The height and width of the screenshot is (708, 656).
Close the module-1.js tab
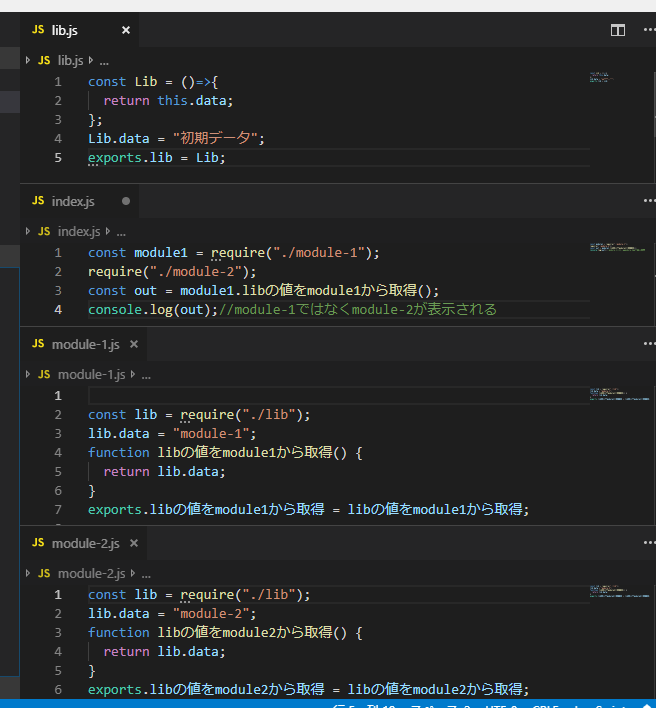pyautogui.click(x=134, y=344)
